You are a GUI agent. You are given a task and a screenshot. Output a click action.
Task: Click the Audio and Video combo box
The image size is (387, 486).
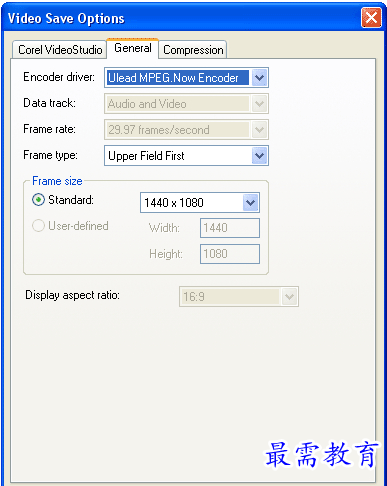click(x=186, y=104)
